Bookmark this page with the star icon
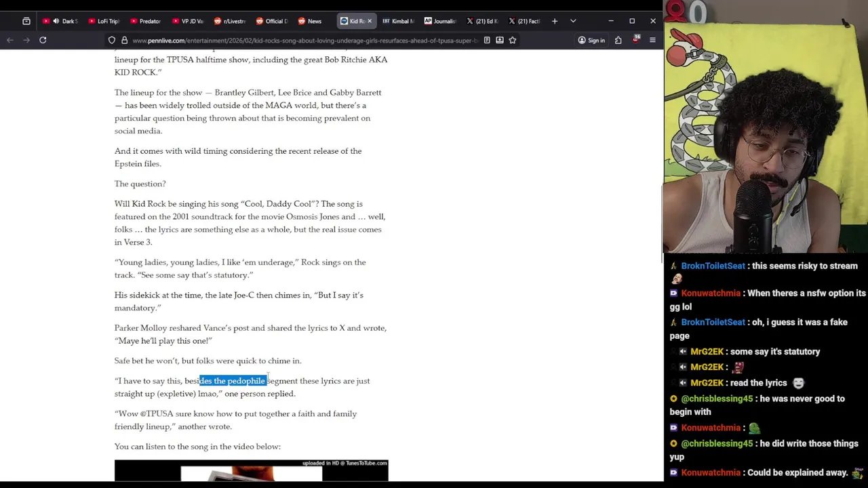Image resolution: width=868 pixels, height=488 pixels. click(513, 40)
